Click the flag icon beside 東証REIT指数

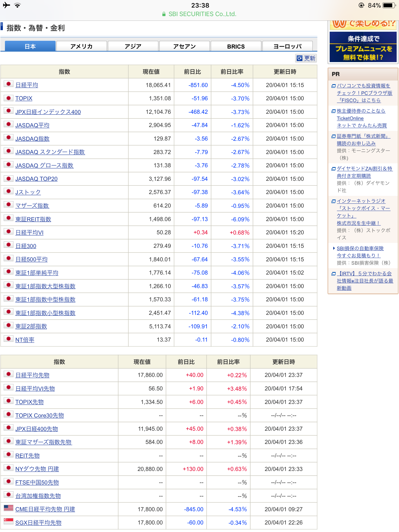pyautogui.click(x=9, y=218)
